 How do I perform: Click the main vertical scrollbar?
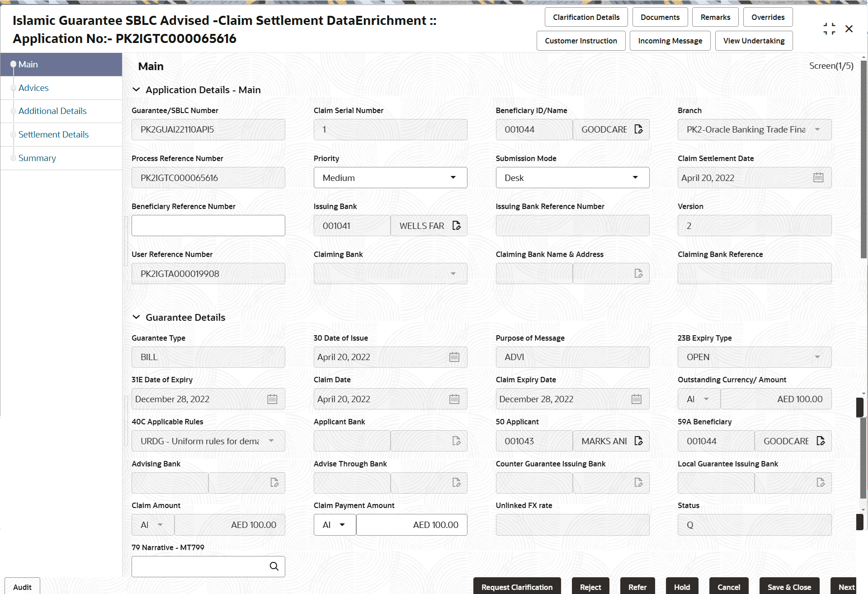pyautogui.click(x=863, y=158)
